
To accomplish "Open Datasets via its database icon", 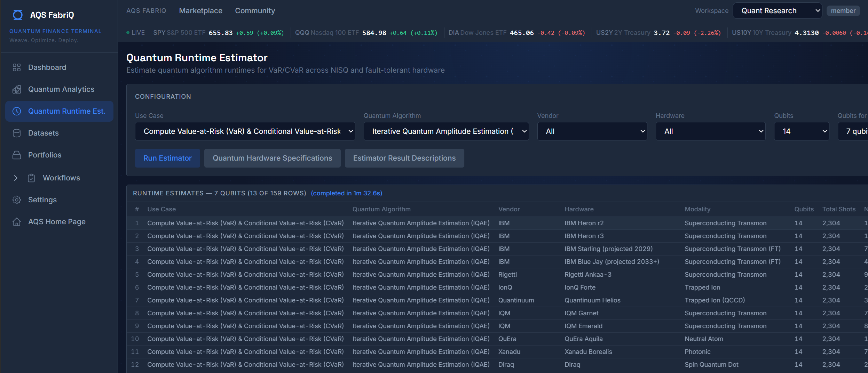I will (x=17, y=133).
